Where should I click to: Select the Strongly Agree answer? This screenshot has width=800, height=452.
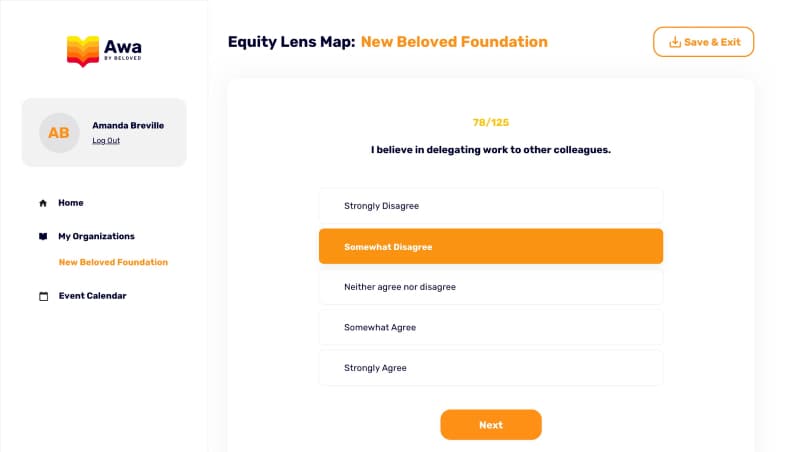(x=490, y=368)
